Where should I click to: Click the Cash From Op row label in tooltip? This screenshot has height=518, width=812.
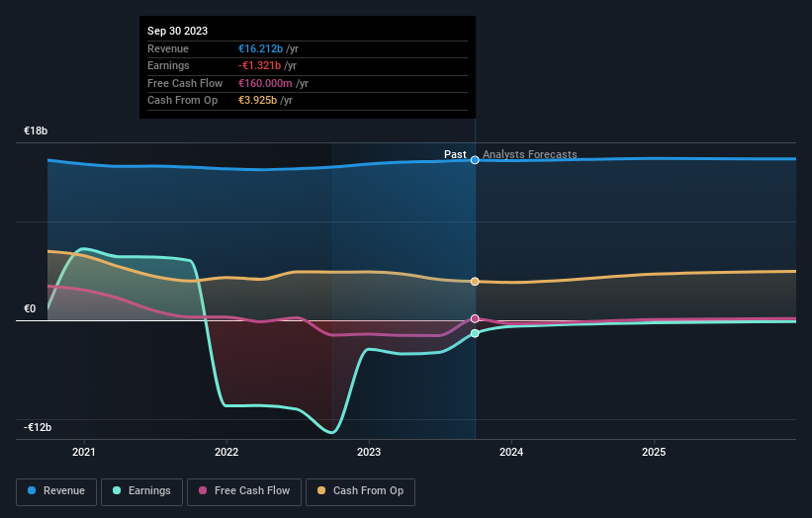(182, 101)
